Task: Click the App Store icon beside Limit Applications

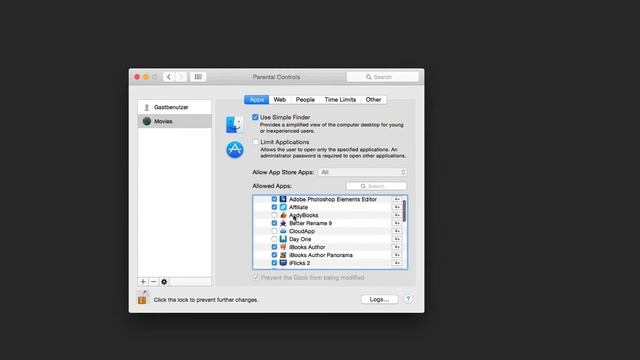Action: point(235,149)
